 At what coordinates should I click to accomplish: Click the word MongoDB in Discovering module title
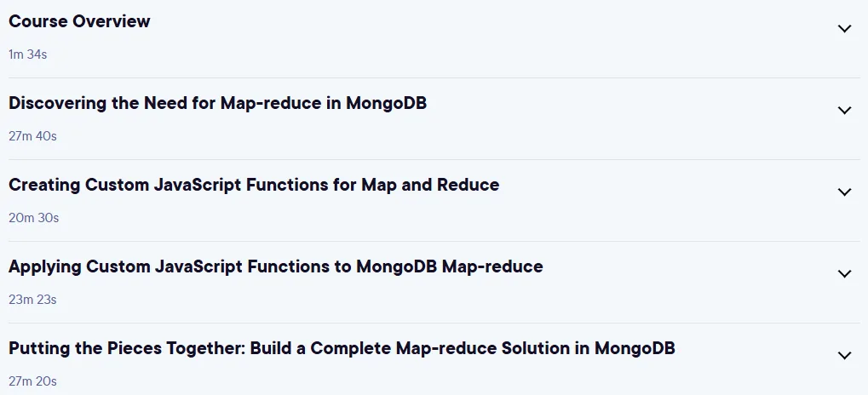[387, 104]
